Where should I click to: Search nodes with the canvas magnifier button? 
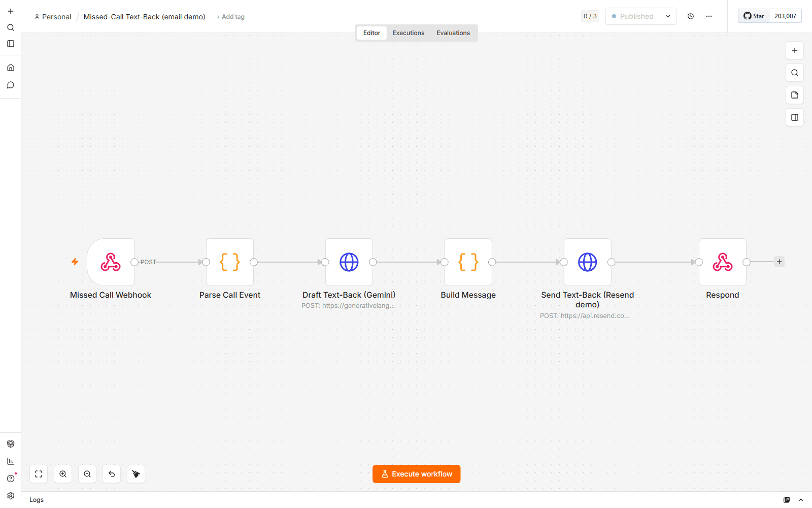click(795, 73)
